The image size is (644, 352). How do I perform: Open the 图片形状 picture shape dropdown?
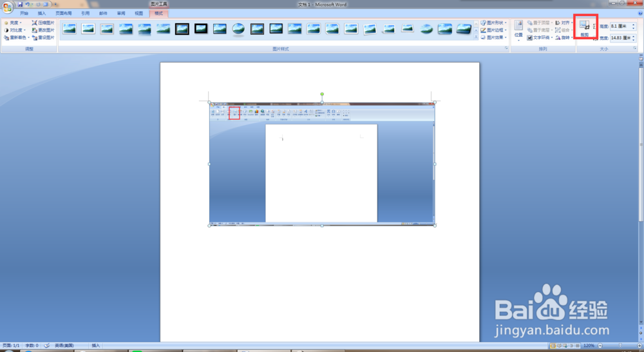click(x=494, y=23)
